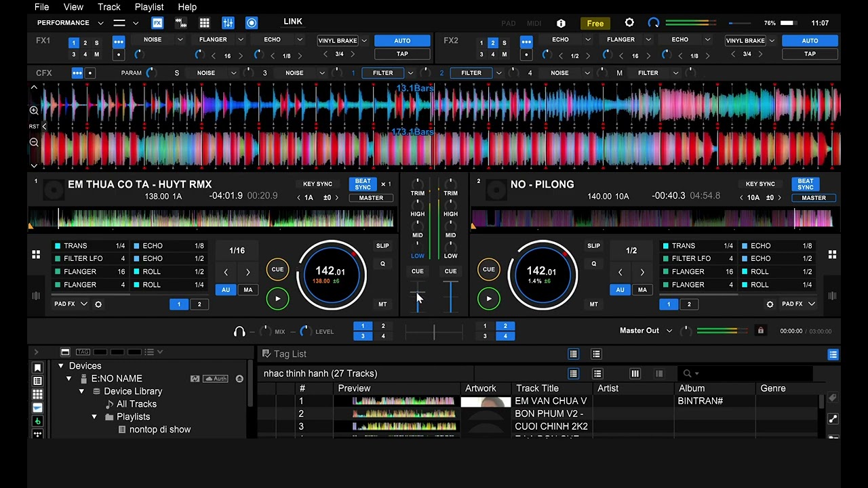Enable master tempo MT on deck 1

click(382, 304)
